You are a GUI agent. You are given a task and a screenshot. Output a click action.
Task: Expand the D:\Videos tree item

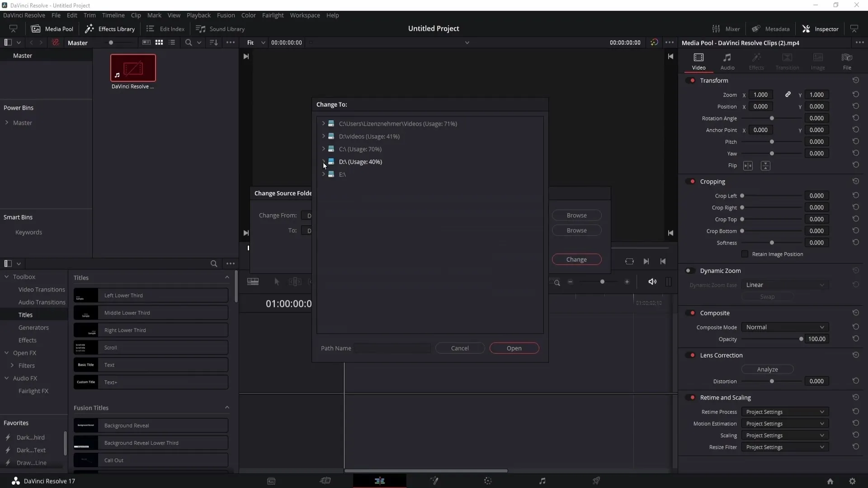click(x=322, y=136)
